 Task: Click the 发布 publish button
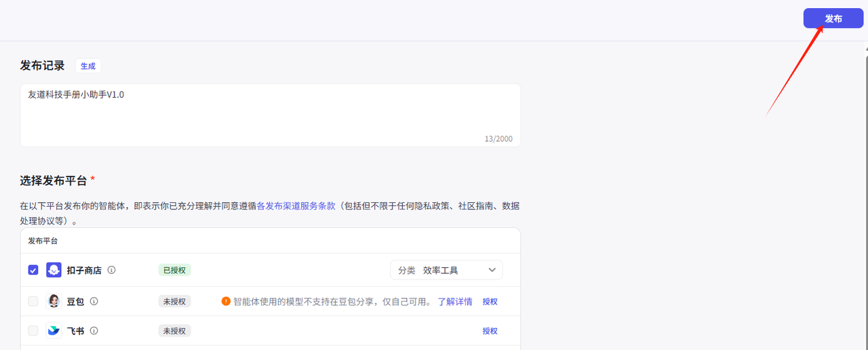(x=833, y=18)
